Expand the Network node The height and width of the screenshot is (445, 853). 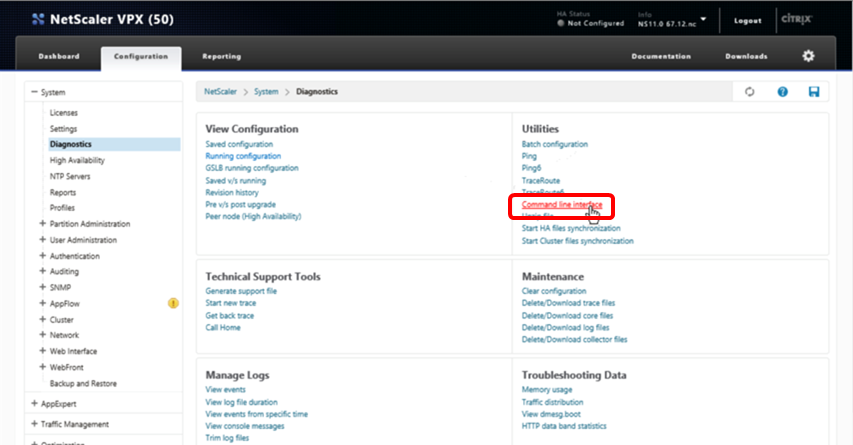[42, 335]
